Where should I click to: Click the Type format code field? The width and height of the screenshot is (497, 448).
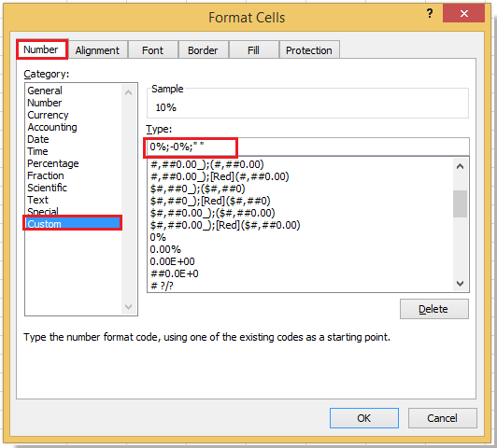click(307, 147)
